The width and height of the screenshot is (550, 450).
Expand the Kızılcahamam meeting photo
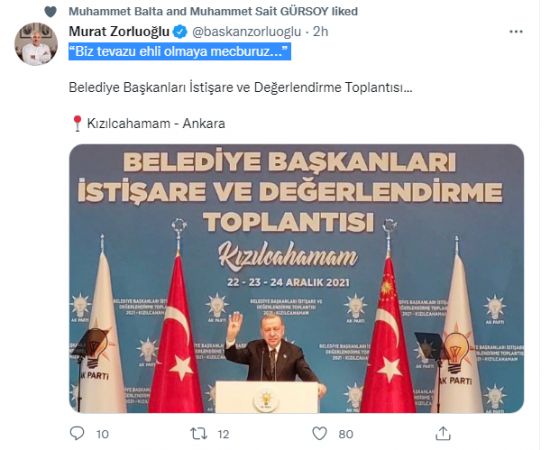click(x=296, y=278)
